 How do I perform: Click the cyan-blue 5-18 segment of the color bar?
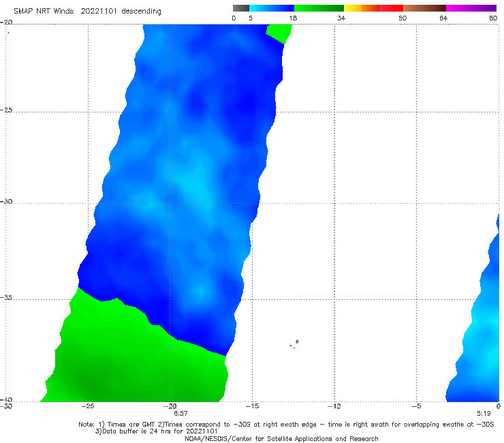272,8
